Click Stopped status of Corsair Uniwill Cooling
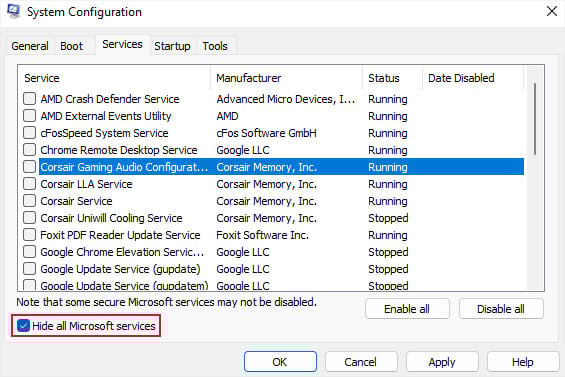565x377 pixels. (388, 218)
